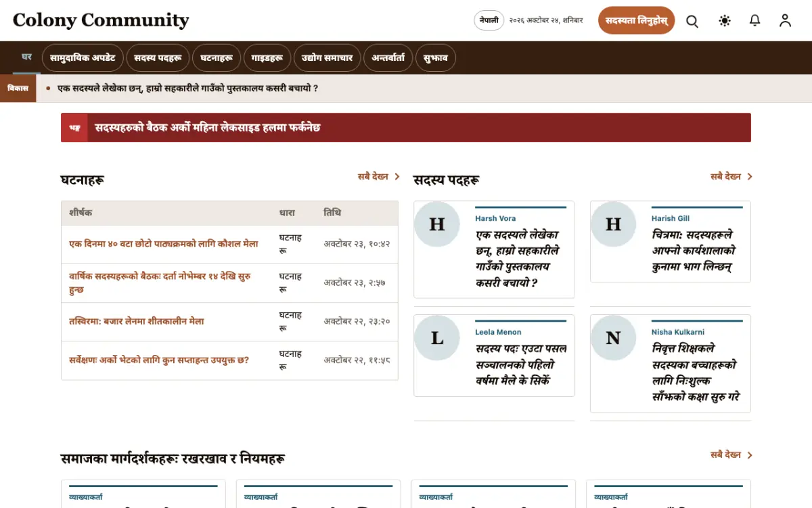Open the सर्वेक्षण event link
The width and height of the screenshot is (812, 508).
[x=159, y=360]
